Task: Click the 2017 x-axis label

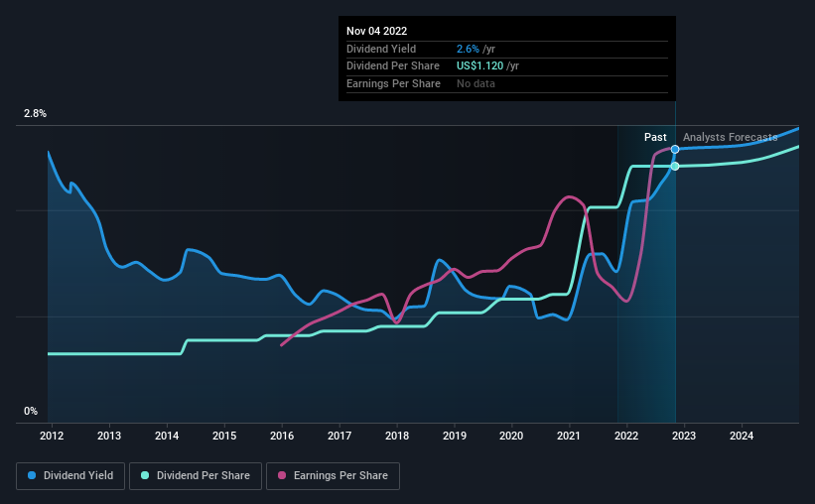Action: 340,436
